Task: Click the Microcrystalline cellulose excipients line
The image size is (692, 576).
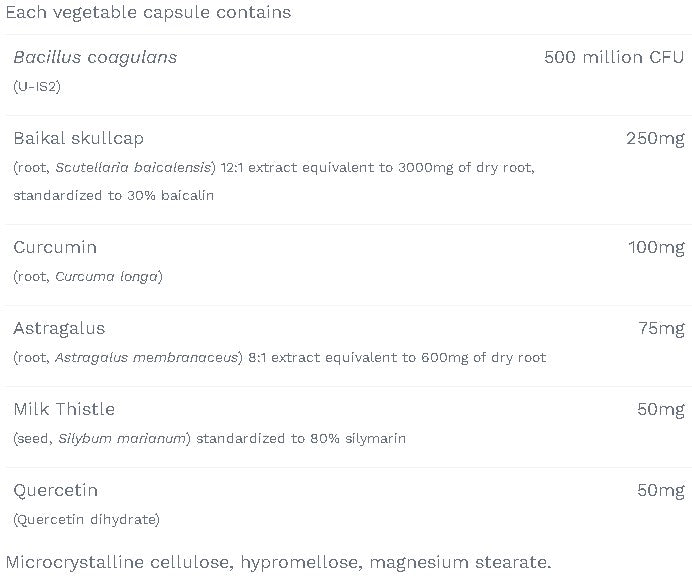Action: 278,562
